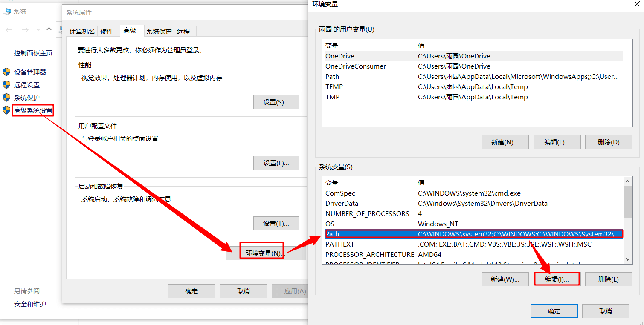Screen dimensions: 644x325
Task: Select Path in system variables list
Action: pyautogui.click(x=473, y=234)
